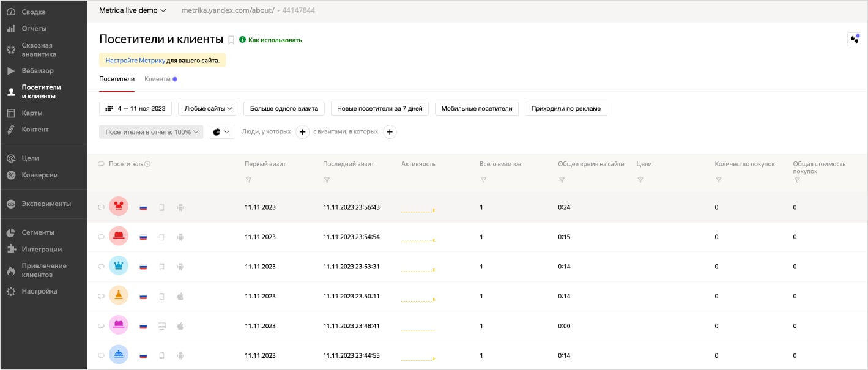Follow the 'Настройте Метрику' link
Image resolution: width=868 pixels, height=370 pixels.
135,61
